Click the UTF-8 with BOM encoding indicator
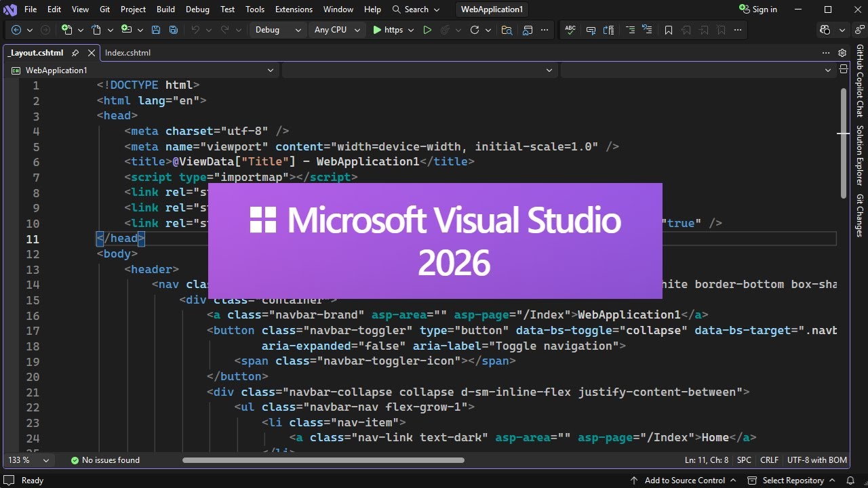The width and height of the screenshot is (868, 488). 817,460
